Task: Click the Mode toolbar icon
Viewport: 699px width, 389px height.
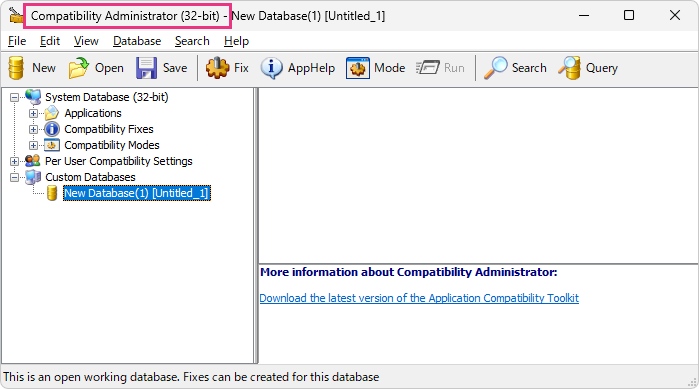Action: [358, 68]
